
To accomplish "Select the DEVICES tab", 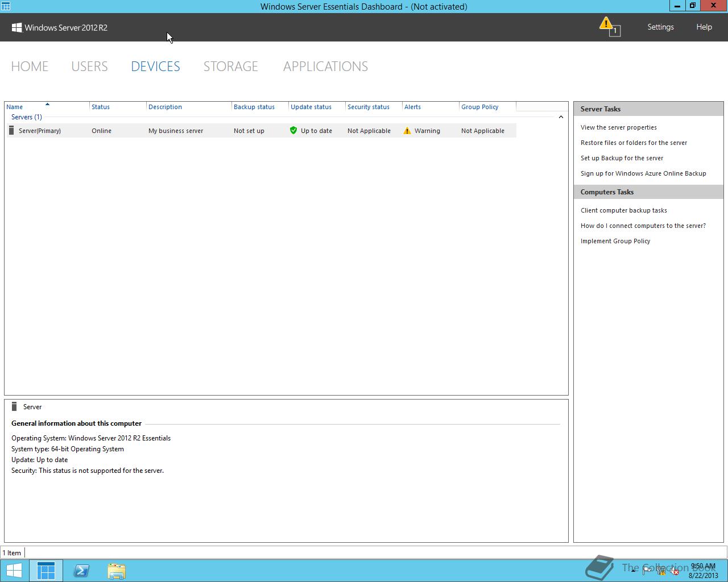I will pos(155,66).
